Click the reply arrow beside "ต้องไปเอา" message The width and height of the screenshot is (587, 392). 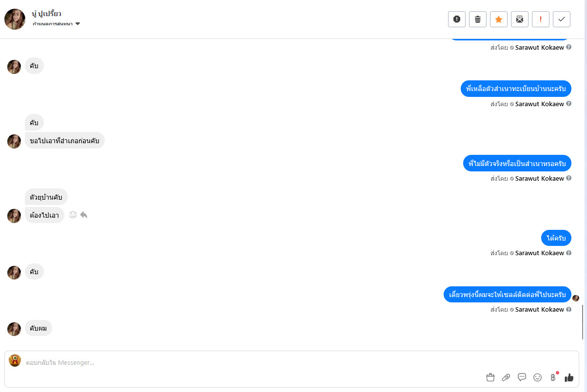[84, 215]
